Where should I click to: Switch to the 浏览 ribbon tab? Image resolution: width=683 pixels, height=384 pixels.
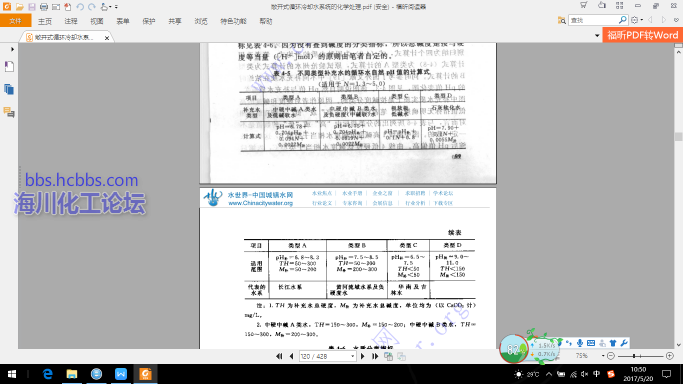201,21
